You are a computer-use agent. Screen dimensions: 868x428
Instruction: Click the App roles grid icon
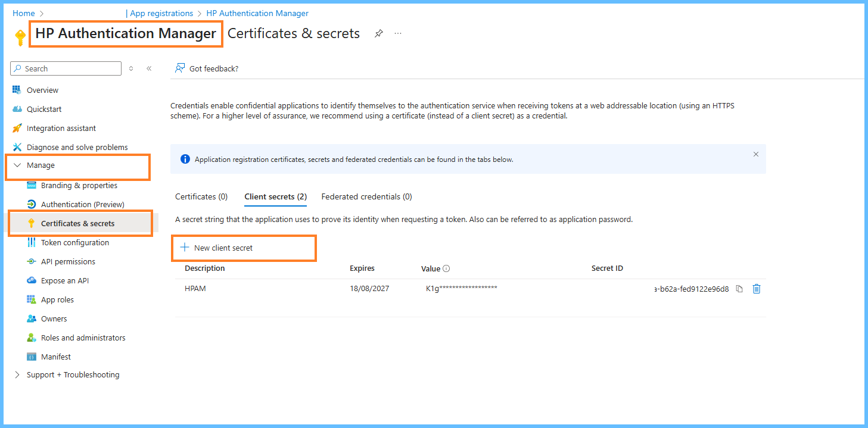point(31,299)
